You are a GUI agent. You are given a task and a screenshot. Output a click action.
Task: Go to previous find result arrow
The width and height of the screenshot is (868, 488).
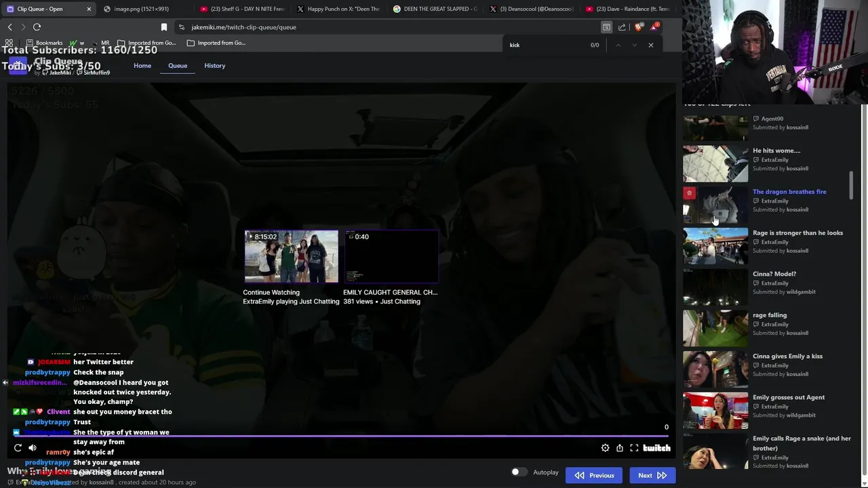(618, 45)
